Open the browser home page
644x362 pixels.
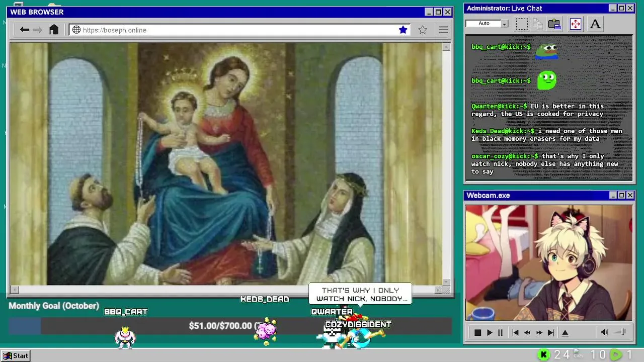click(x=54, y=30)
